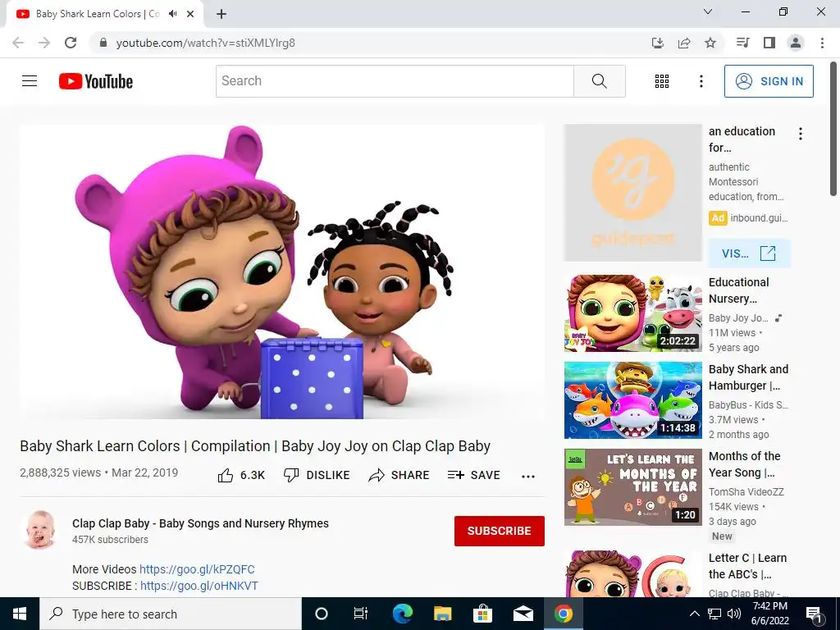
Task: Click the search magnifier button
Action: [600, 81]
